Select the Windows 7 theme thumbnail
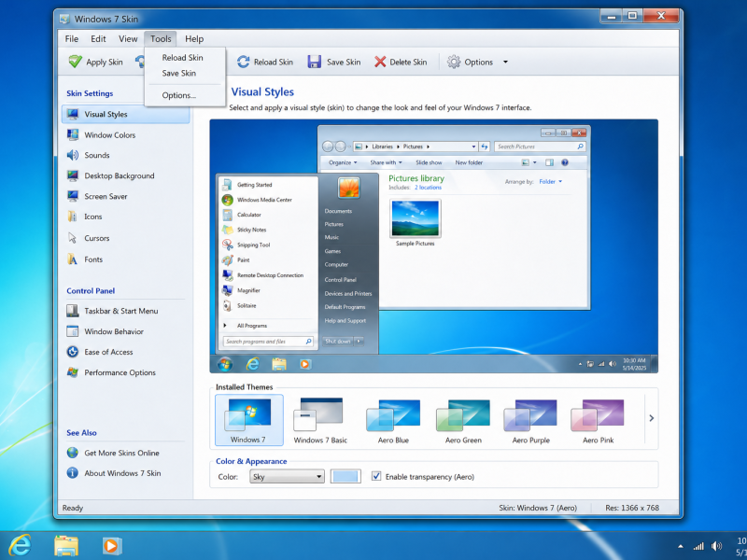The height and width of the screenshot is (560, 747). (248, 420)
